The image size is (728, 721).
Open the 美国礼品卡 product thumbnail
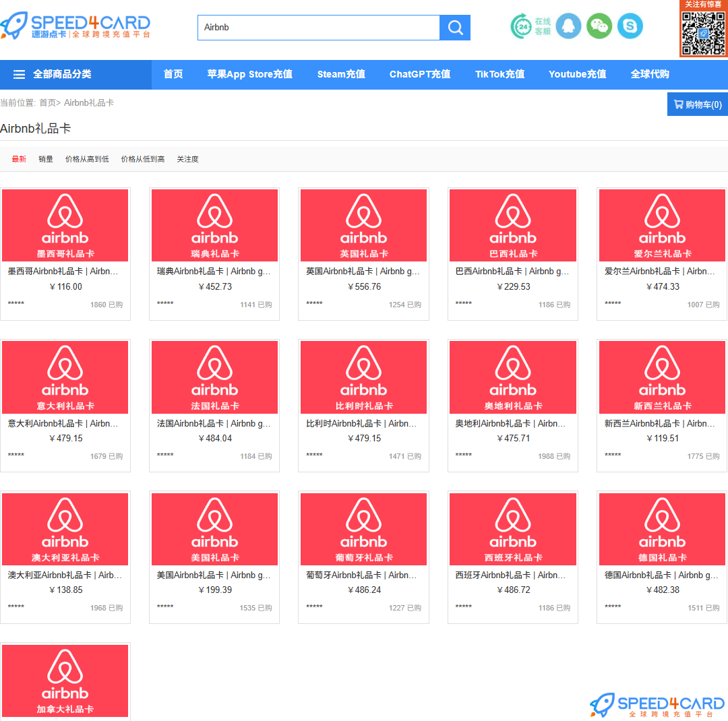(214, 529)
